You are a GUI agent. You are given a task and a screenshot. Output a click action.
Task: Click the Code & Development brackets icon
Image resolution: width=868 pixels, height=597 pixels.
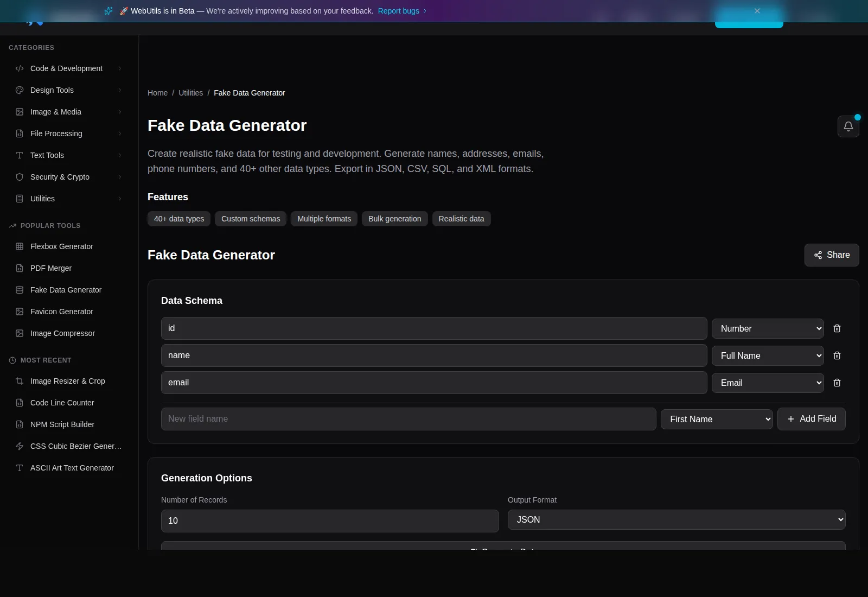[x=20, y=68]
